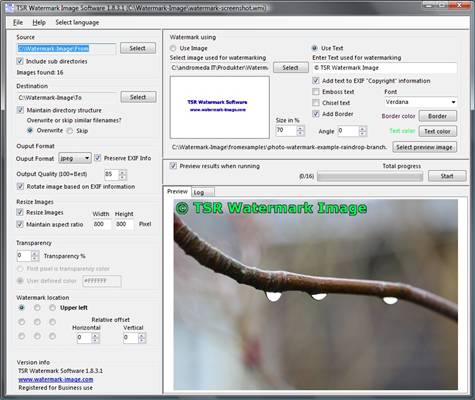Decrease Output Quality with down arrow
Image resolution: width=475 pixels, height=400 pixels.
(123, 177)
